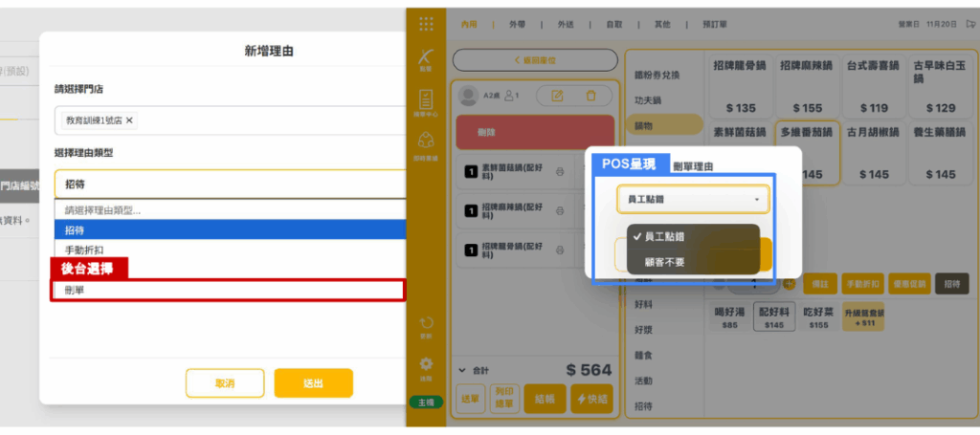
Task: Expand the 刪單理由 dropdown showing 員工點錯
Action: (692, 200)
